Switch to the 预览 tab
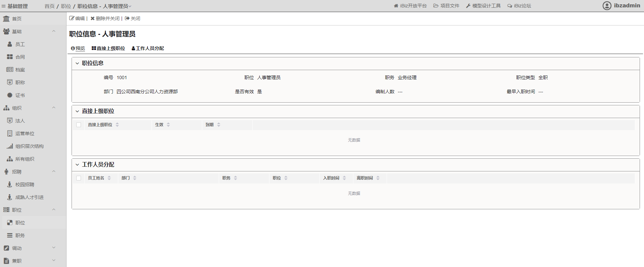This screenshot has height=267, width=644. click(78, 48)
